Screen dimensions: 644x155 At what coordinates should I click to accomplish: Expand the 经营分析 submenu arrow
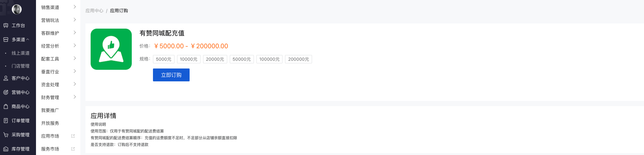[x=75, y=46]
